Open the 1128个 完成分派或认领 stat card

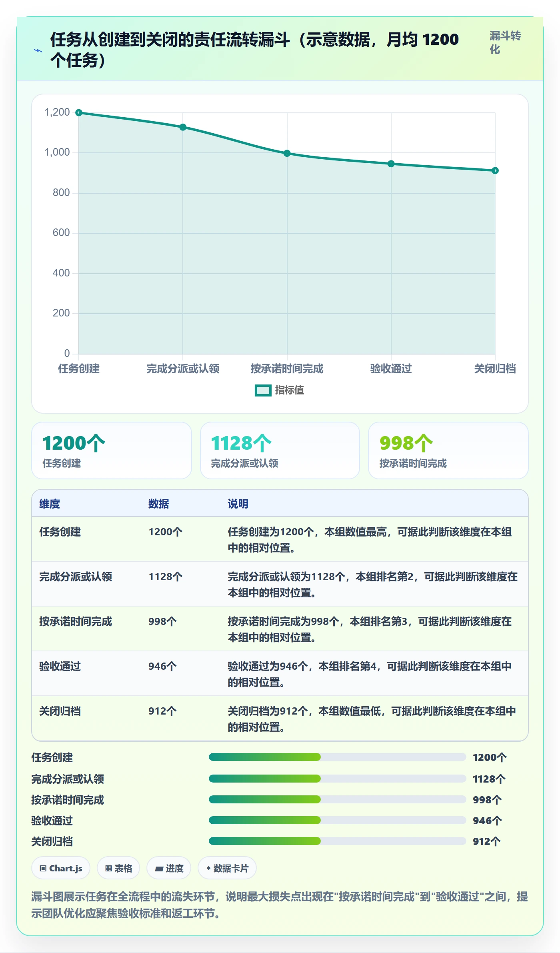coord(280,450)
